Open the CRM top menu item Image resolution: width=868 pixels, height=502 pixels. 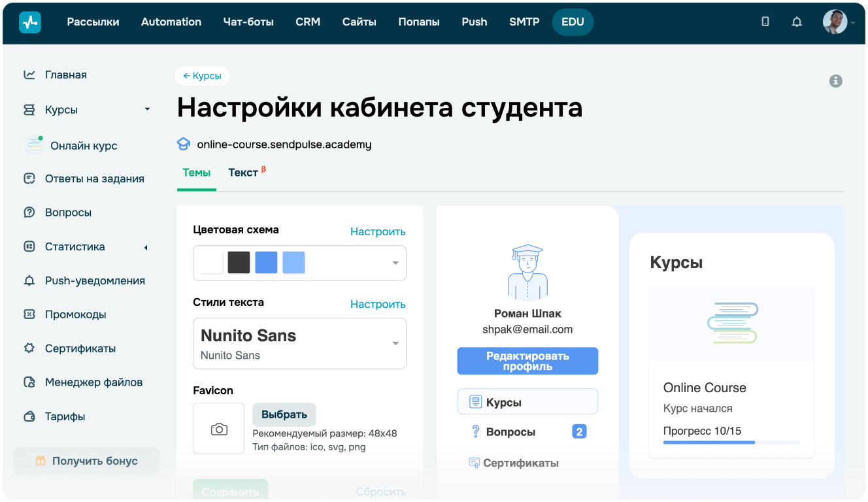point(308,22)
